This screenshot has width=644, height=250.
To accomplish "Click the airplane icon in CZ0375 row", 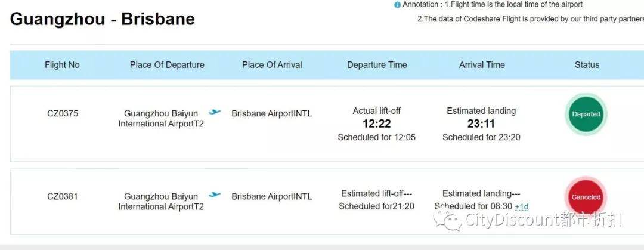I will [215, 112].
